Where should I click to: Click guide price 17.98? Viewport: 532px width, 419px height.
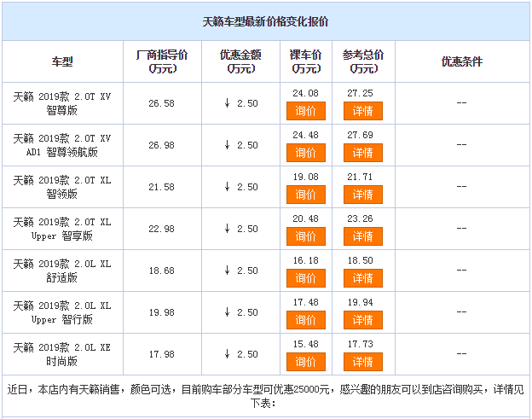(161, 354)
